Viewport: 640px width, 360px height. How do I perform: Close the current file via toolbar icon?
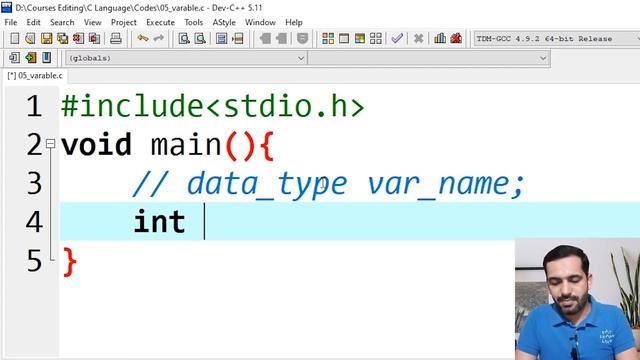coord(78,39)
